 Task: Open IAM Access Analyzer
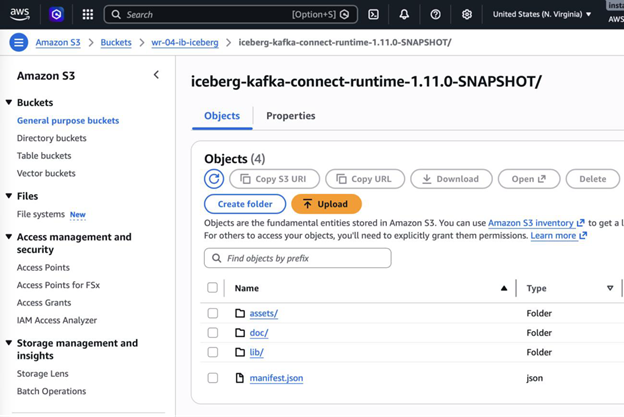(x=57, y=320)
